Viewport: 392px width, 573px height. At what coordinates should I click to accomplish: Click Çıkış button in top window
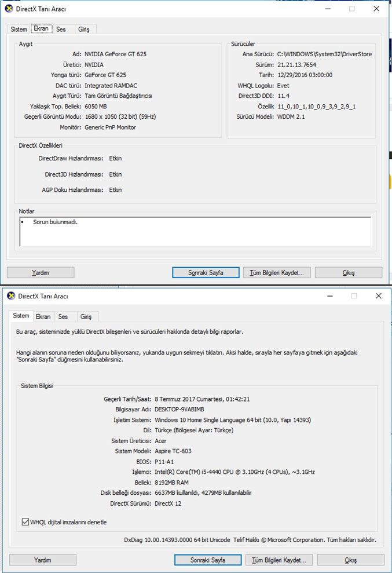[x=349, y=273]
